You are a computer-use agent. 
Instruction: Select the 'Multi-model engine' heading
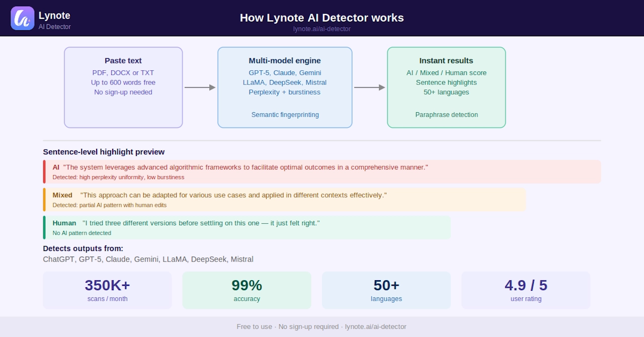click(x=285, y=60)
